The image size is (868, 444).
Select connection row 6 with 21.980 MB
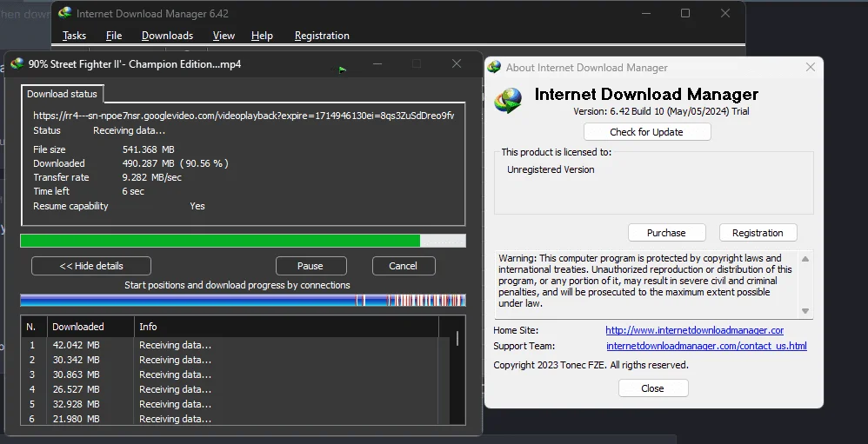pyautogui.click(x=236, y=419)
